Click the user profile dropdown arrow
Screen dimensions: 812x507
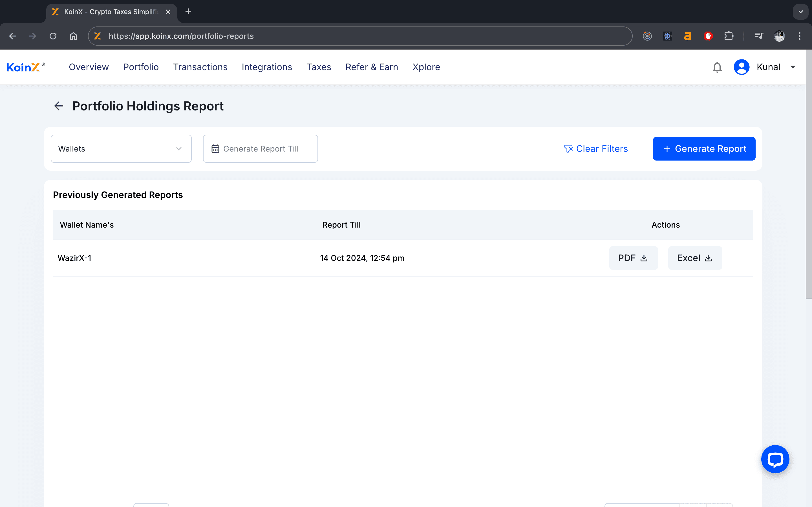[x=794, y=66]
